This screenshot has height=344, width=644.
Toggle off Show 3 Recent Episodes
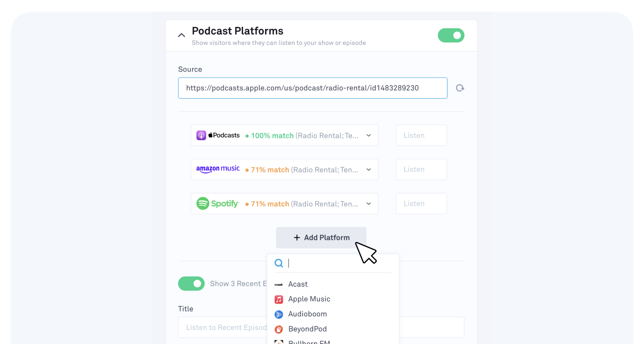(191, 284)
